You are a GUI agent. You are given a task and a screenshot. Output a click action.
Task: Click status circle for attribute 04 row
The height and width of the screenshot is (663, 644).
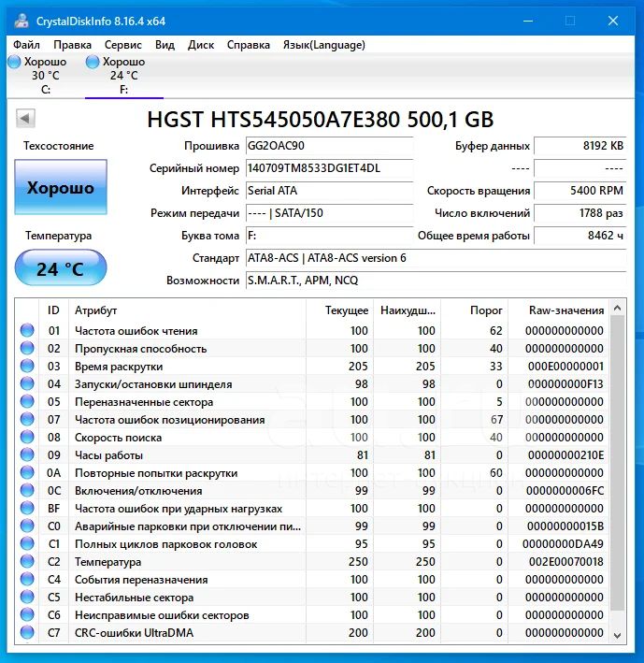click(27, 383)
